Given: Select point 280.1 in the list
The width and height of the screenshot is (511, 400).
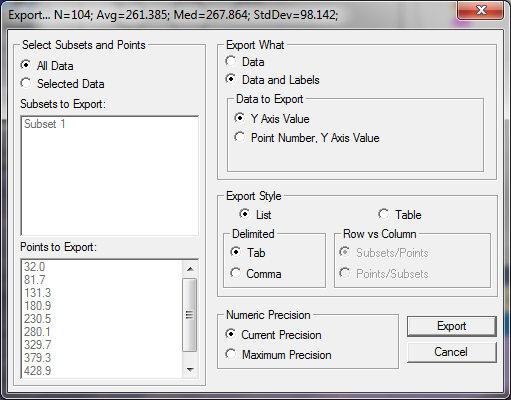Looking at the screenshot, I should tap(103, 332).
